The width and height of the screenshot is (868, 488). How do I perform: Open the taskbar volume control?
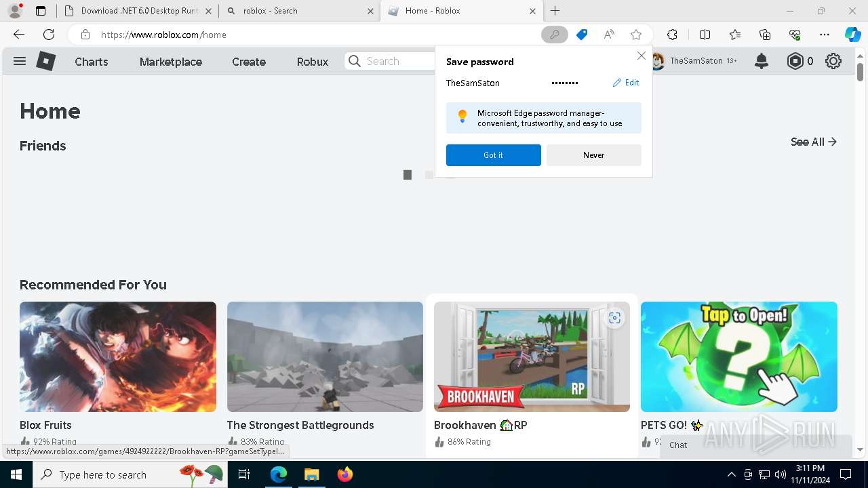[780, 474]
